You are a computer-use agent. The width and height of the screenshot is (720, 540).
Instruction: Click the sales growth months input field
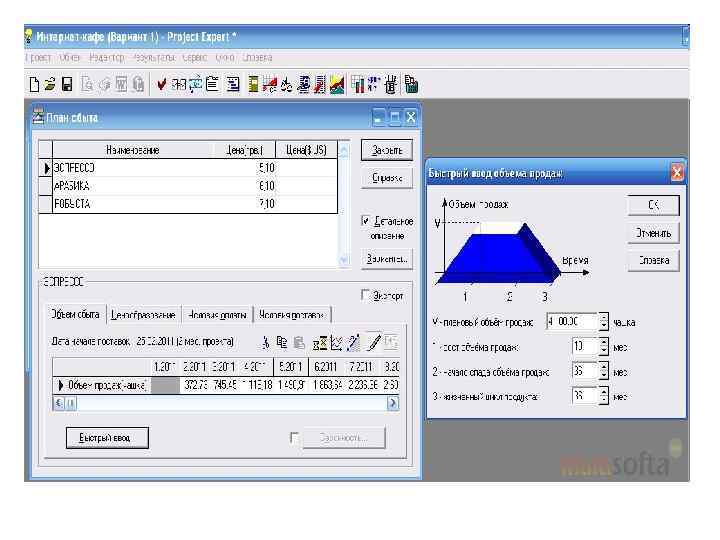pos(585,347)
